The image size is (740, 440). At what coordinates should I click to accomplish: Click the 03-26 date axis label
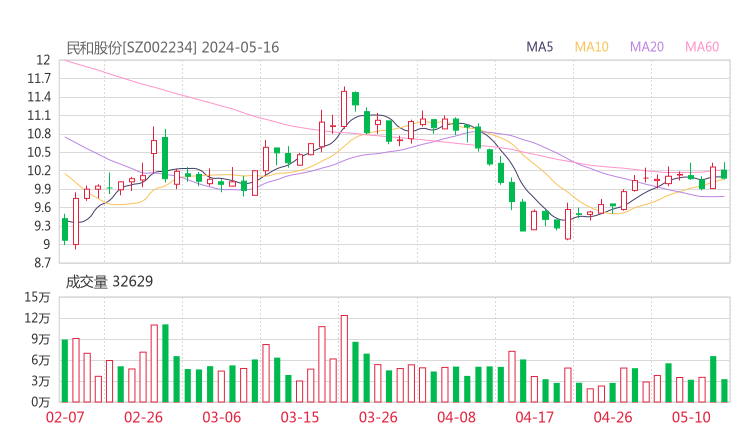[378, 417]
